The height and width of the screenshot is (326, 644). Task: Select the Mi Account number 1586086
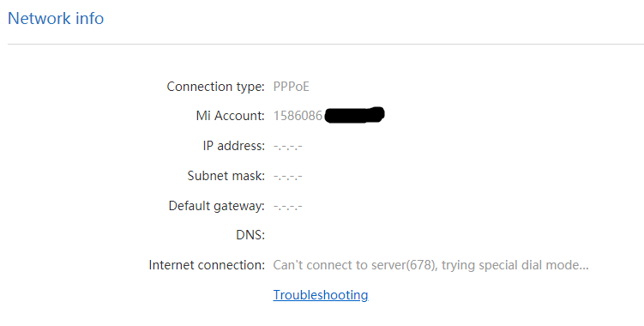point(298,116)
